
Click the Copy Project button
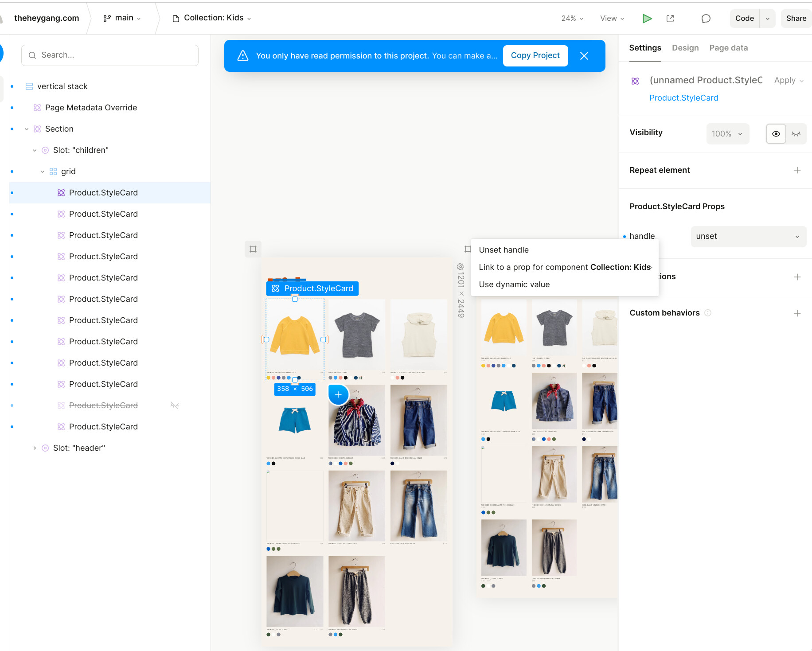point(535,55)
